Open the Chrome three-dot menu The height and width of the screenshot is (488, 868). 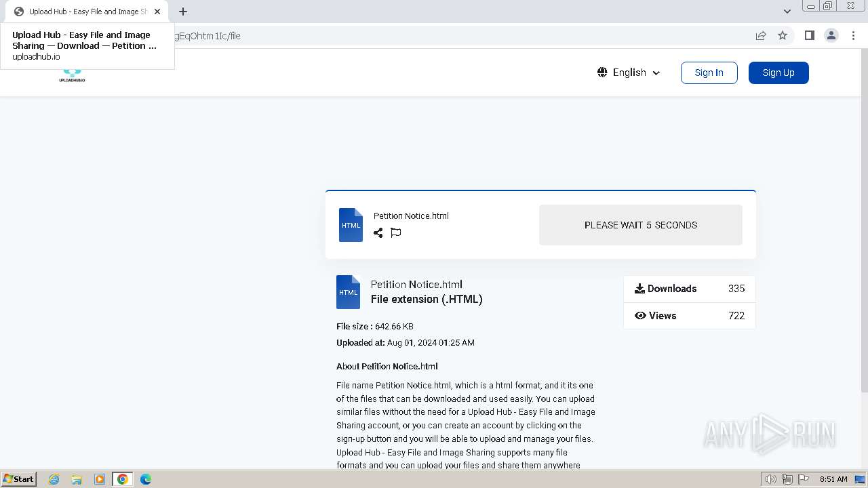[x=854, y=36]
